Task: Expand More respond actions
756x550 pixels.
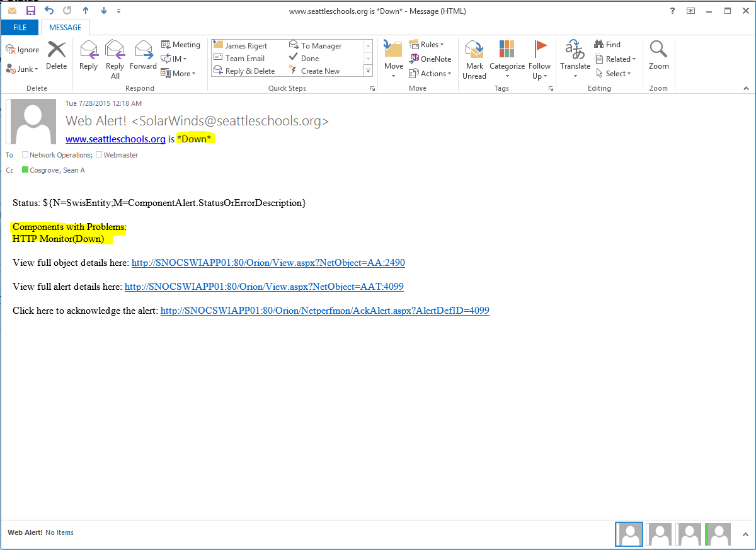Action: pyautogui.click(x=179, y=74)
